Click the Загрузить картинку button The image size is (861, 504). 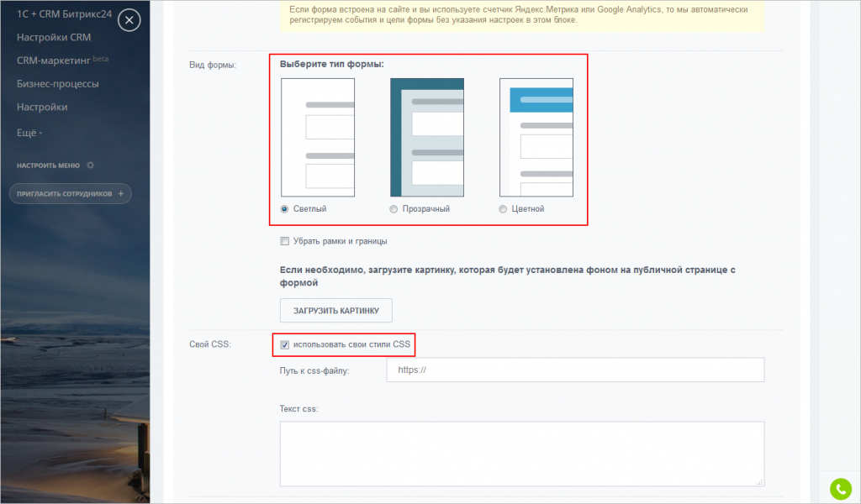coord(336,311)
